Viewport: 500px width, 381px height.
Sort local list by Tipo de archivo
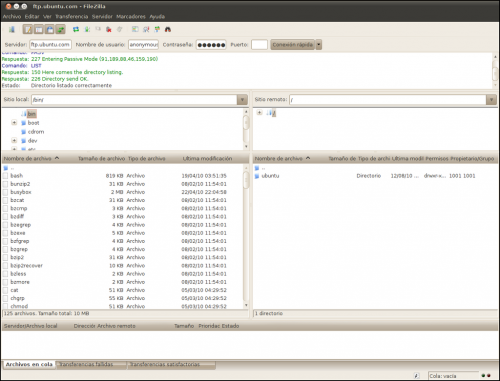[x=147, y=158]
